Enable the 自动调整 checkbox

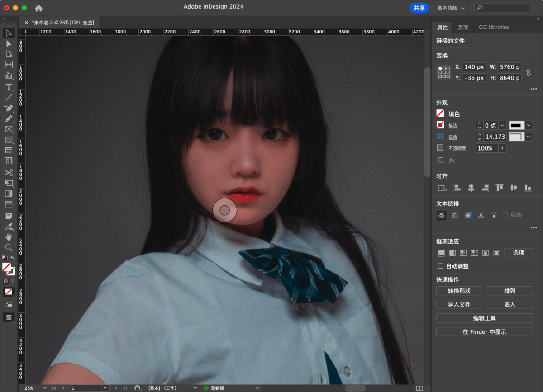tap(441, 266)
